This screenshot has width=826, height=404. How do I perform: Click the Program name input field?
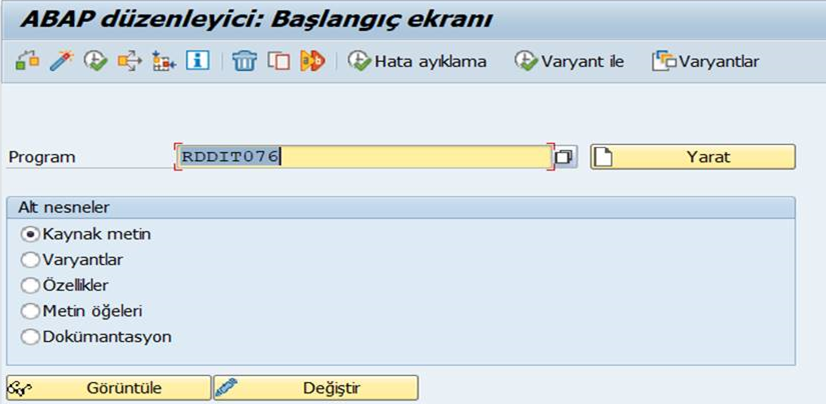364,157
